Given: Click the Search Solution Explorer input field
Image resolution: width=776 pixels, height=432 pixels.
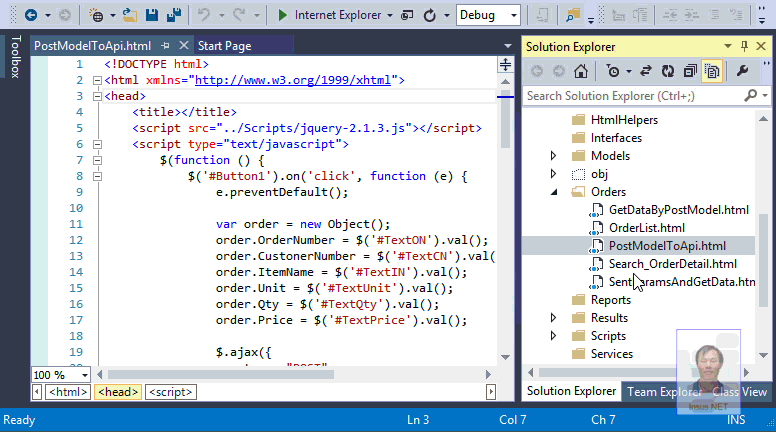Looking at the screenshot, I should pos(633,96).
